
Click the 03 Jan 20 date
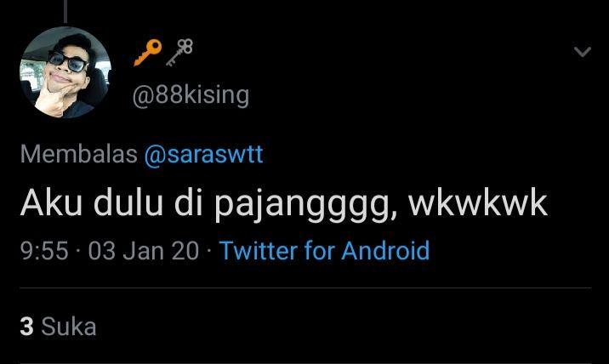coord(143,251)
